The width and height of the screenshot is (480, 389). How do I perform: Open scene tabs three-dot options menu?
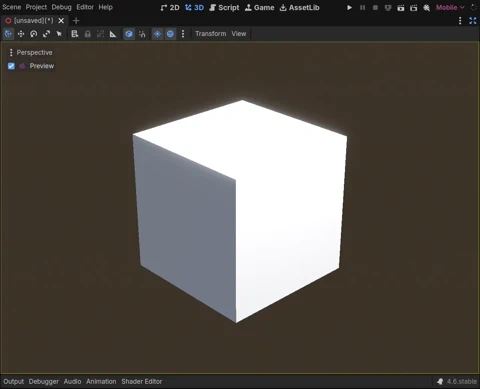pyautogui.click(x=460, y=21)
